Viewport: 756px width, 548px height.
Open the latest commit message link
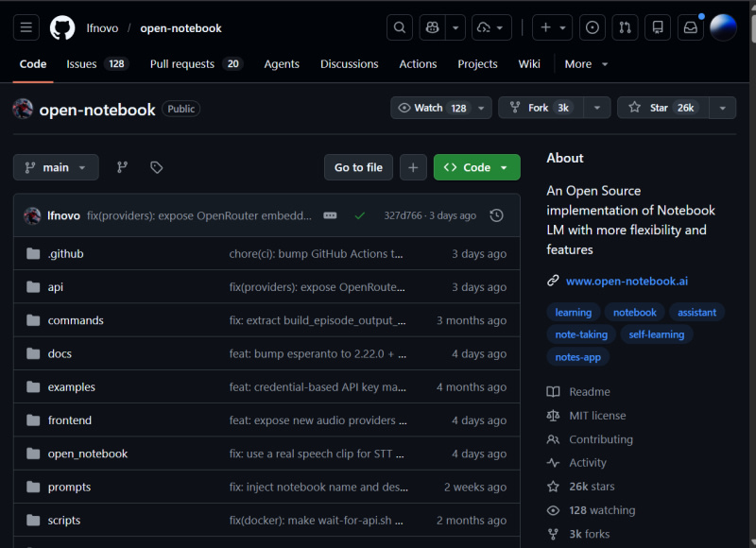pos(199,215)
